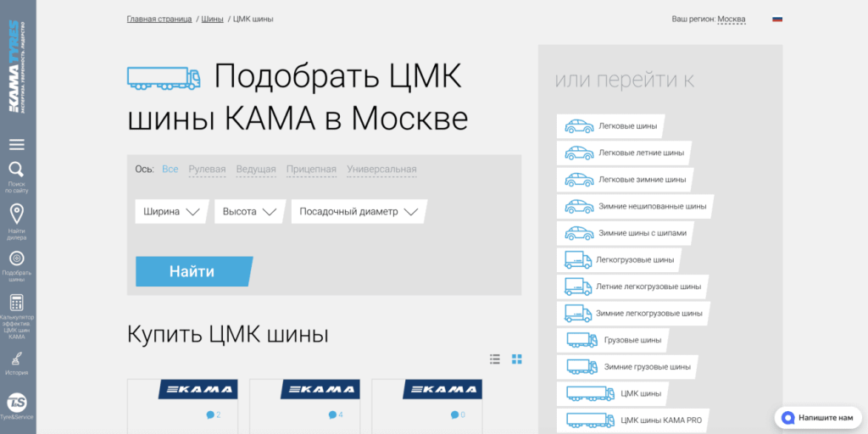Open the Напишите нам chat widget
The image size is (868, 434).
(x=819, y=418)
